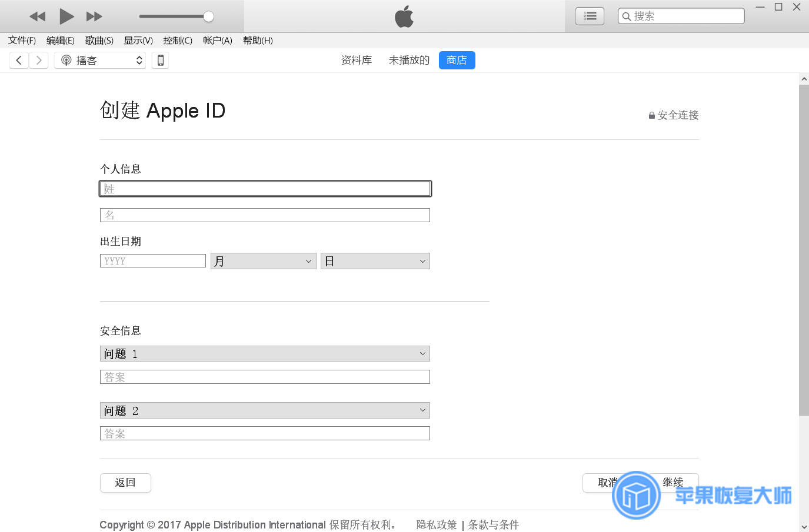The image size is (809, 532).
Task: Click the magnifier icon in search box
Action: 627,16
